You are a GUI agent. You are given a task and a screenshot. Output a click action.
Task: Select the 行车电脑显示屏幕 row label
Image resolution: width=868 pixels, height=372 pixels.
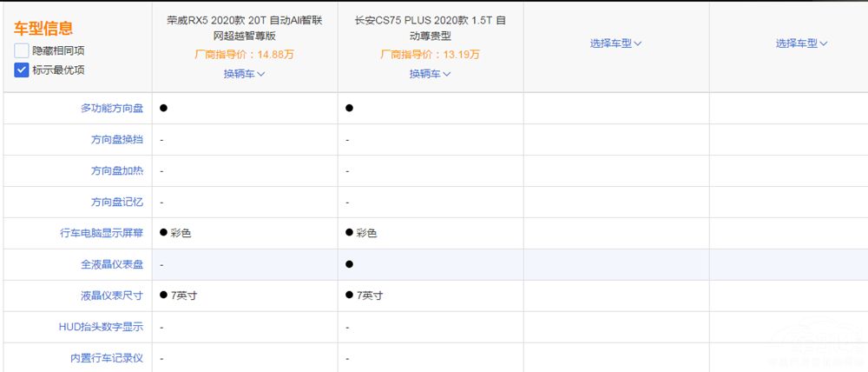102,233
